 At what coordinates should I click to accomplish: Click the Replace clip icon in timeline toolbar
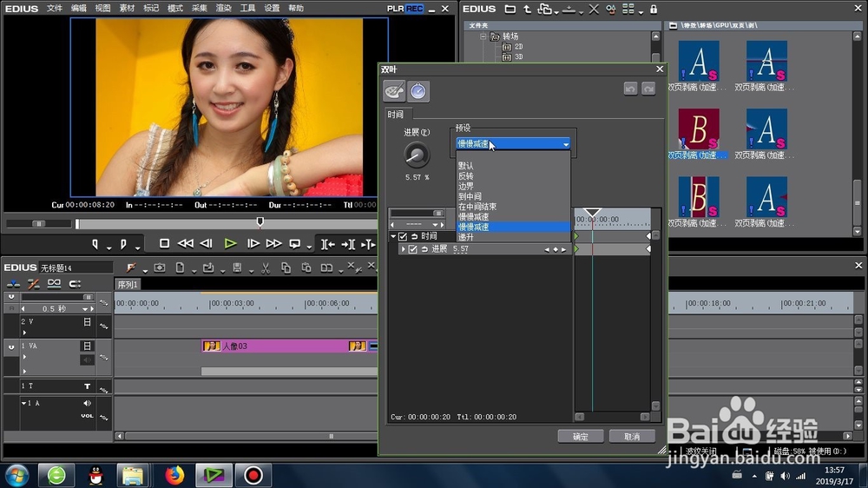pos(326,268)
